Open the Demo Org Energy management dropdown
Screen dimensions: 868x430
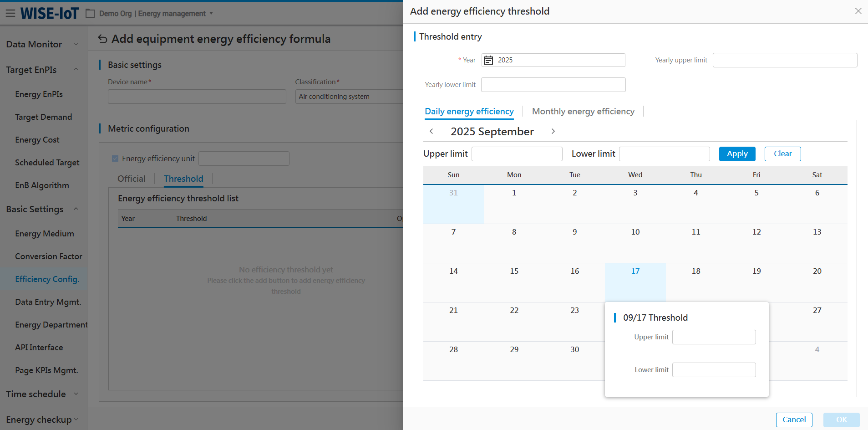tap(211, 14)
